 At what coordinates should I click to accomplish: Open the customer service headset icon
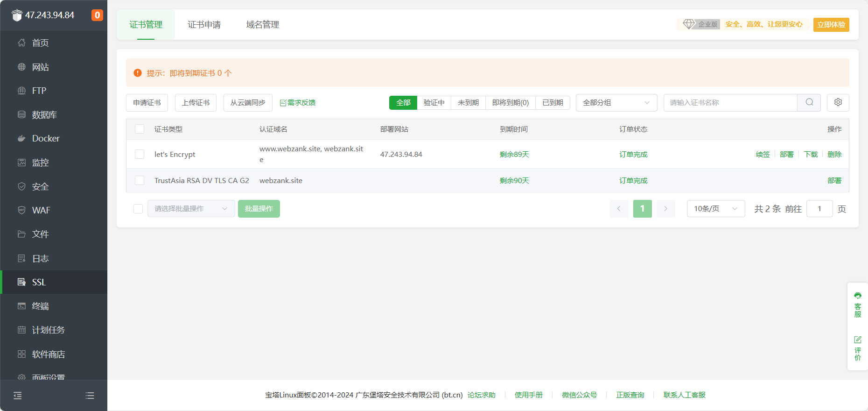click(x=857, y=296)
